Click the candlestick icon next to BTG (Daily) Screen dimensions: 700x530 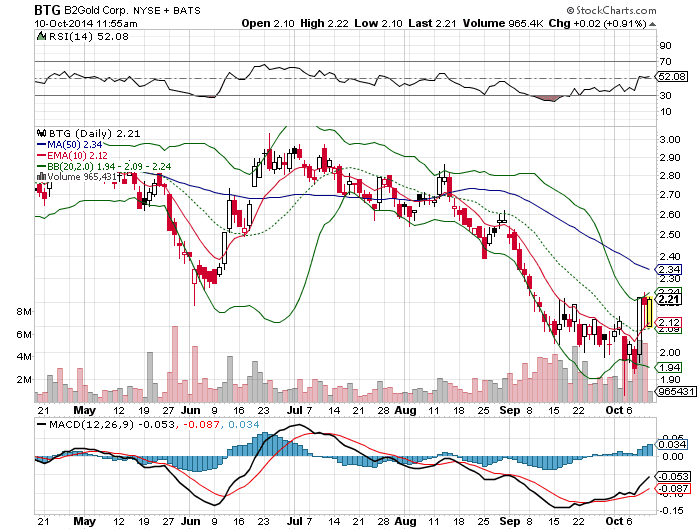42,133
